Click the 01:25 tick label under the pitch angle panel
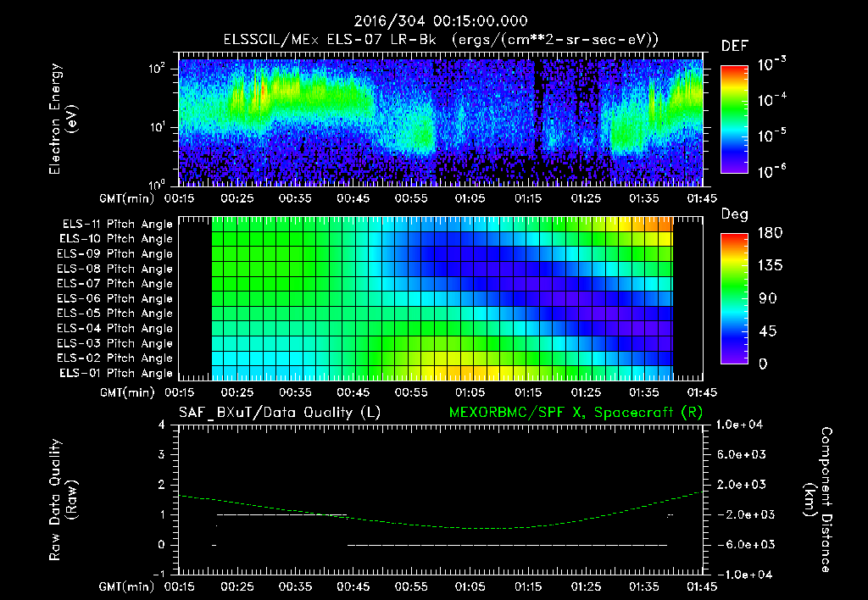Screen dimensions: 868x600 [586, 392]
